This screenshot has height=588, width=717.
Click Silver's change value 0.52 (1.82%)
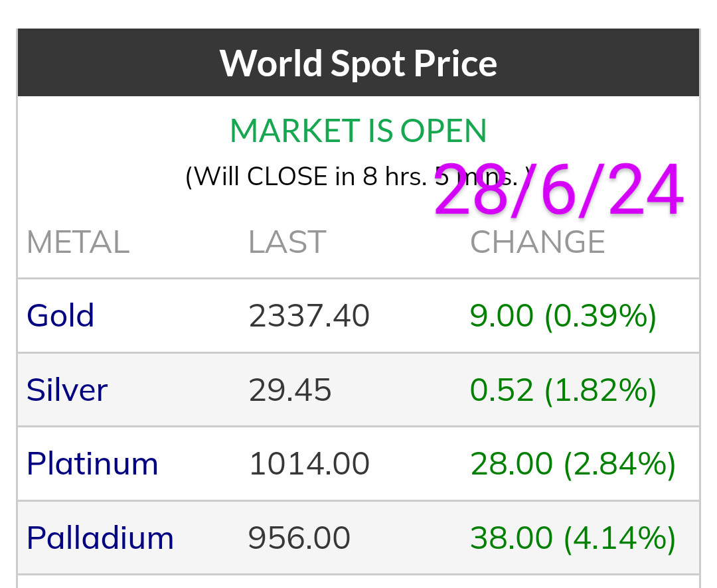pyautogui.click(x=563, y=390)
